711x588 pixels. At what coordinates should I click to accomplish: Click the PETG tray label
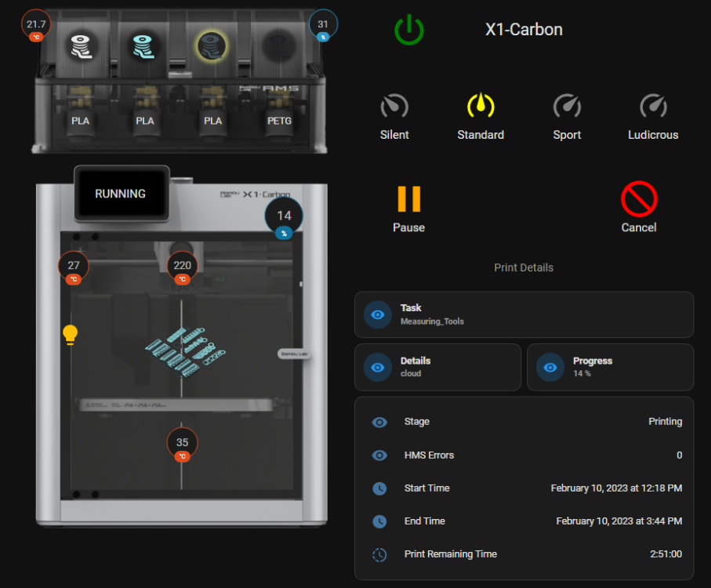279,121
